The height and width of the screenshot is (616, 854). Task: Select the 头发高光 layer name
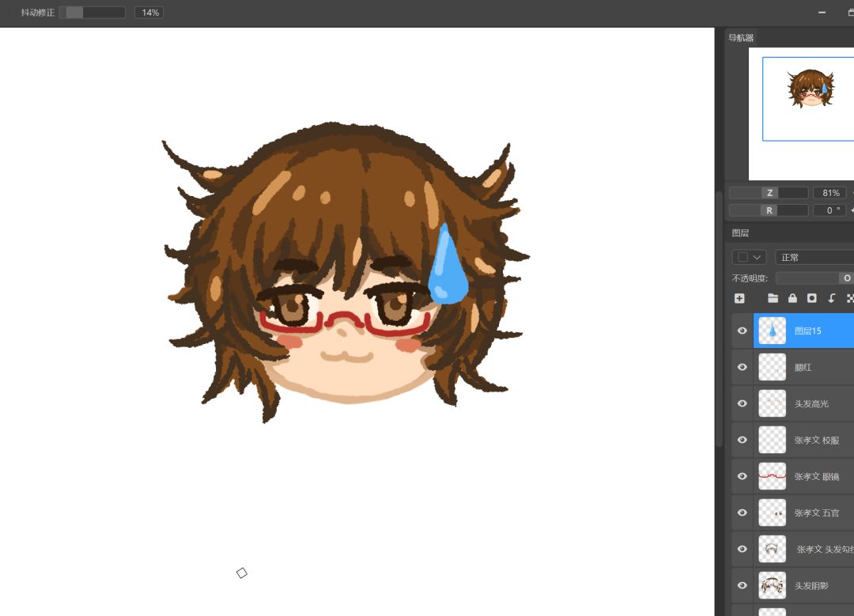point(811,404)
